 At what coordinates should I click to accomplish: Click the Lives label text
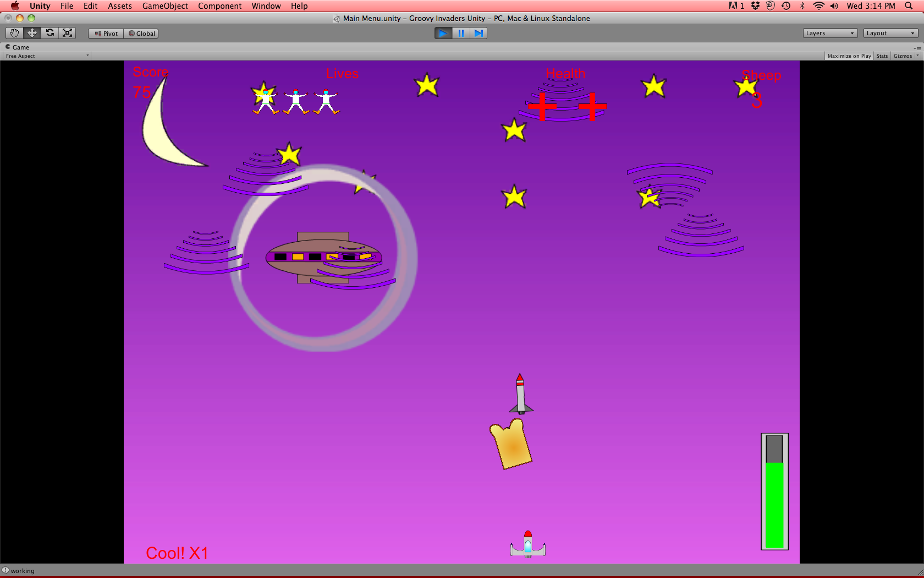[342, 74]
